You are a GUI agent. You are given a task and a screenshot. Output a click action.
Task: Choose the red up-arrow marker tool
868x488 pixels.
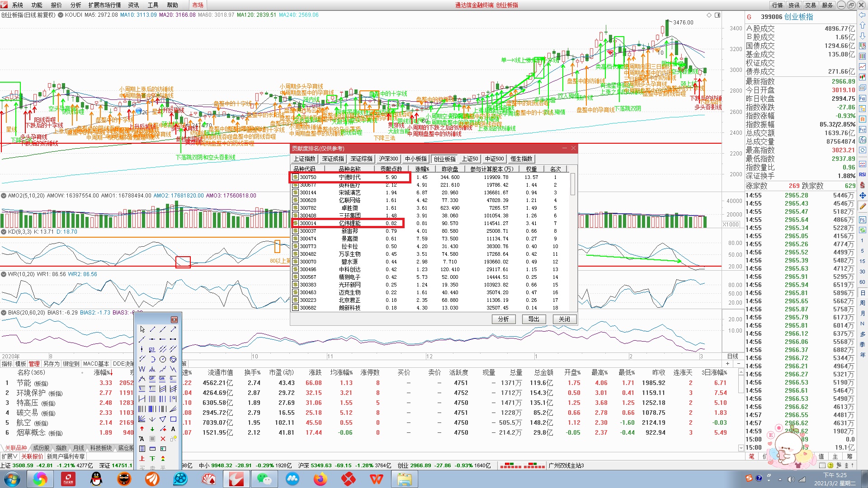click(142, 429)
